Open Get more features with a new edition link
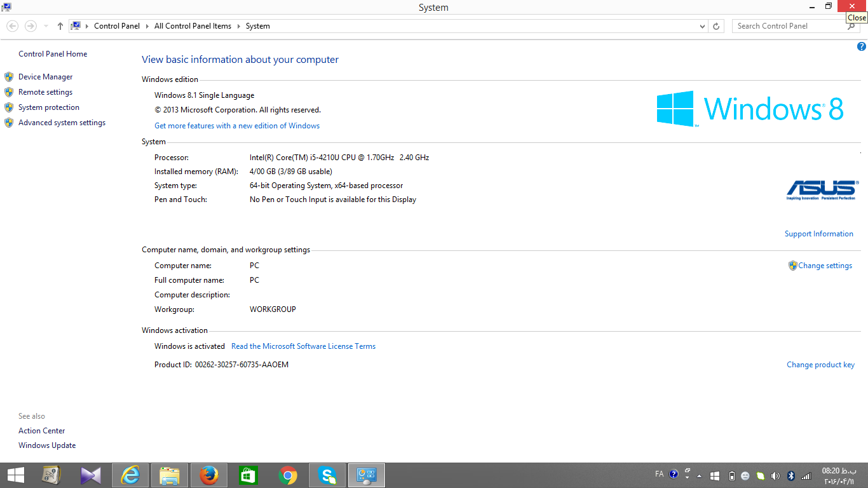This screenshot has height=488, width=868. (x=237, y=126)
